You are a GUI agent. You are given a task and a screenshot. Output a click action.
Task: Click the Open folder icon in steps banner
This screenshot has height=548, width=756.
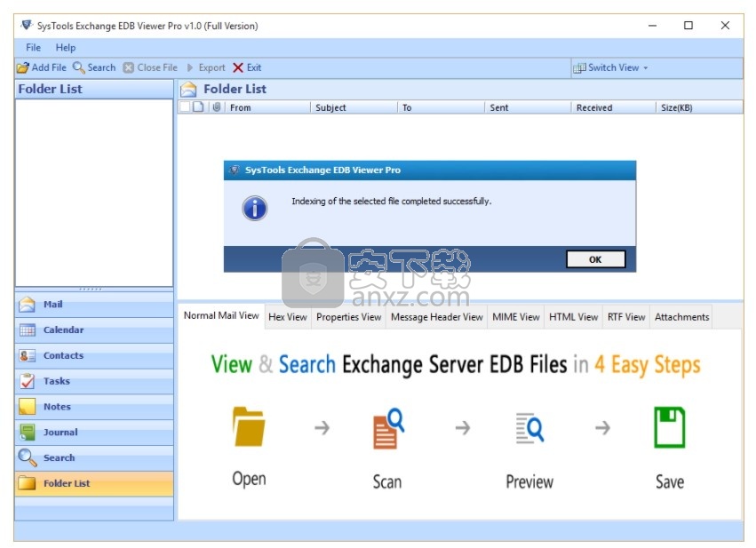pyautogui.click(x=249, y=426)
